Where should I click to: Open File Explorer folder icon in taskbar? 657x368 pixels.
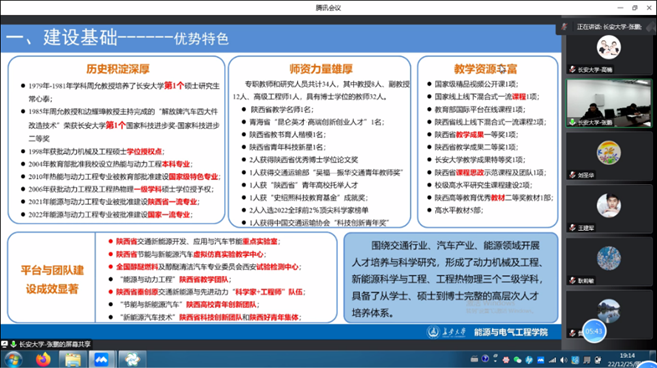72,360
